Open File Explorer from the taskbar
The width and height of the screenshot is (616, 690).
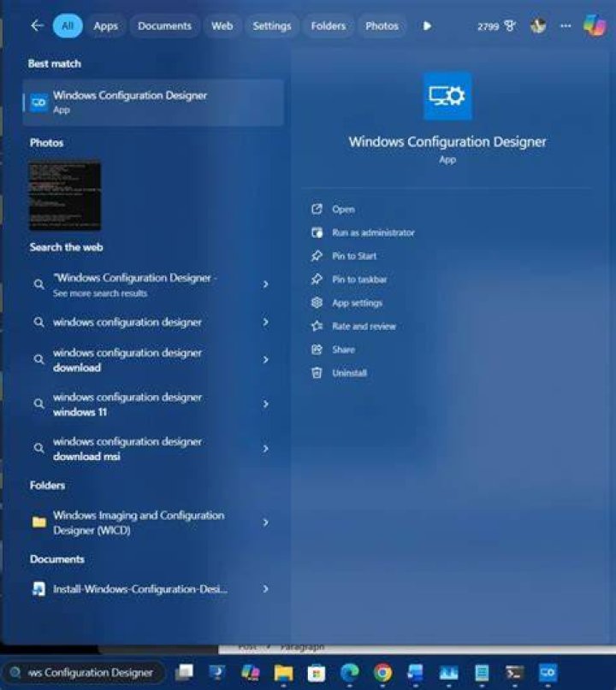click(283, 673)
